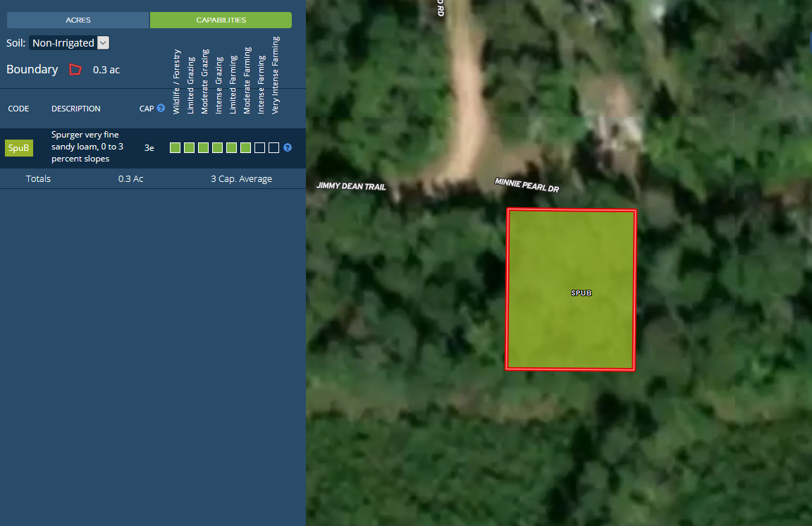Click the Wildlife / Forestry capability square
The width and height of the screenshot is (812, 526).
(175, 148)
